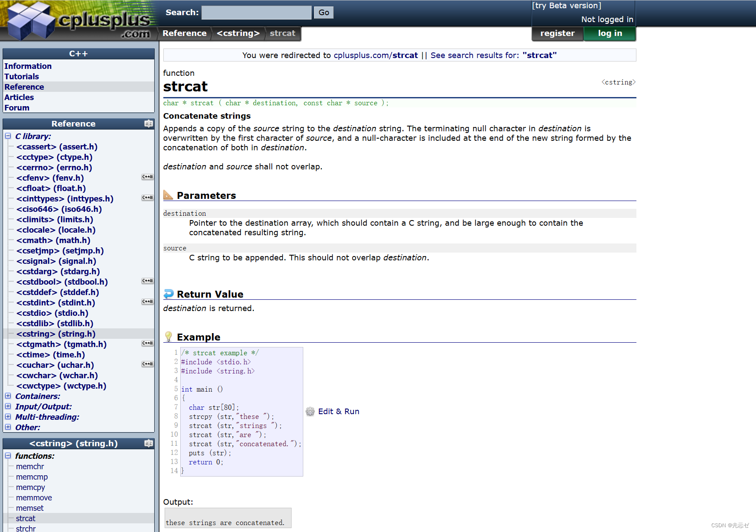756x532 pixels.
Task: Open the Reference breadcrumb tab
Action: pos(185,33)
